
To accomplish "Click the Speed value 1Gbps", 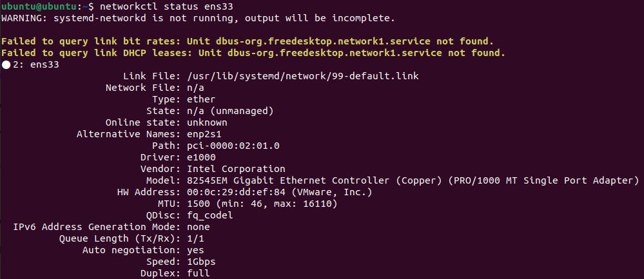I will 201,262.
